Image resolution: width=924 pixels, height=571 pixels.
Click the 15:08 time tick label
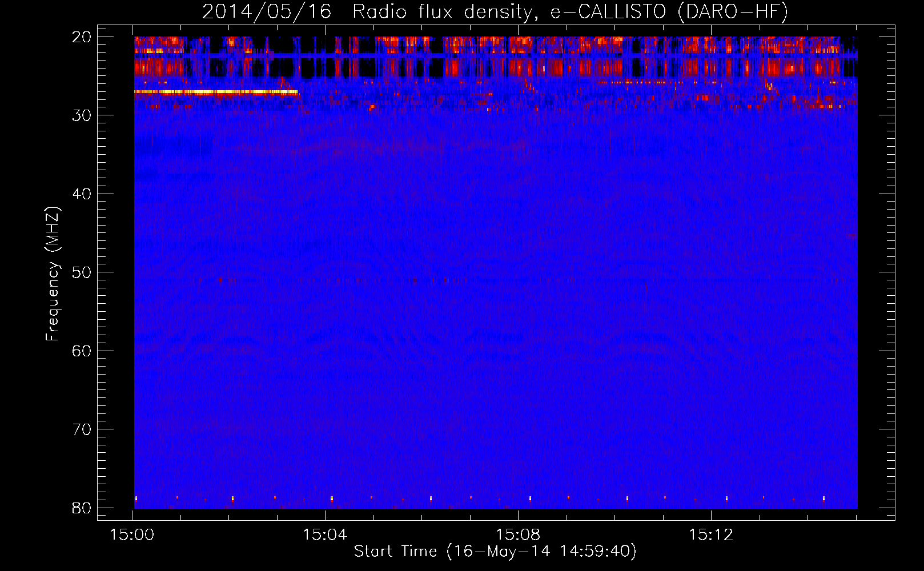(x=518, y=535)
